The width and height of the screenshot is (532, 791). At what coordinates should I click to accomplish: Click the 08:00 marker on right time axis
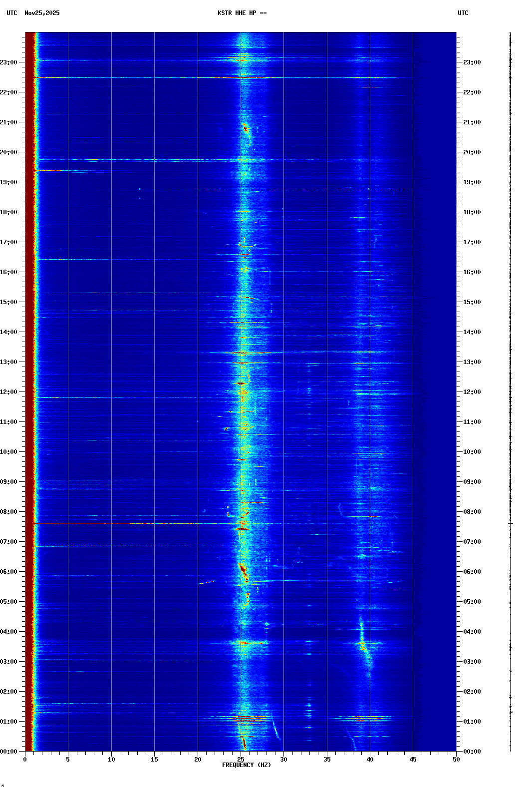click(x=472, y=512)
